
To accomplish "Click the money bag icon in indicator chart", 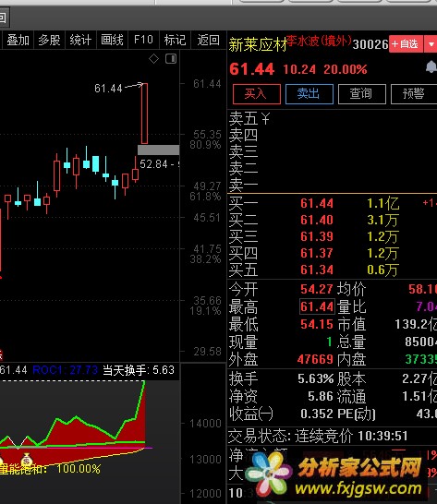I will tap(27, 460).
